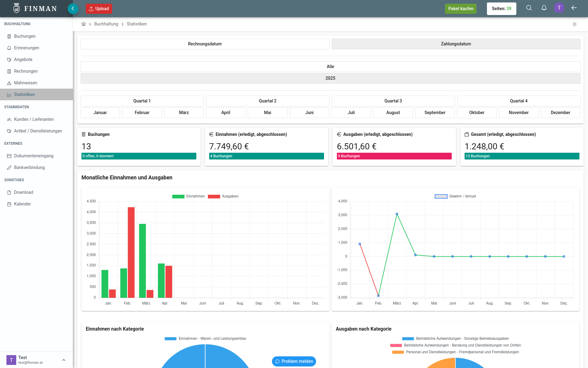Click the Dokumenteneingang envelope icon
The height and width of the screenshot is (368, 588).
(x=9, y=156)
